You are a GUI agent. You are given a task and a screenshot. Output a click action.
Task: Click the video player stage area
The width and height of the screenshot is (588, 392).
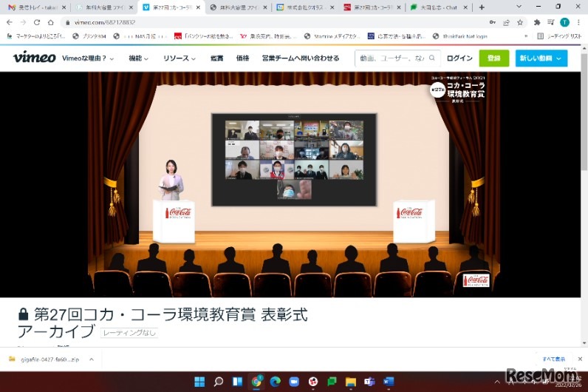[x=293, y=184]
